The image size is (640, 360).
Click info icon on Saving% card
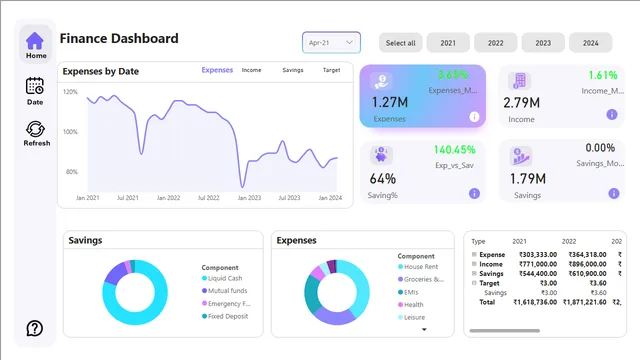[x=474, y=193]
